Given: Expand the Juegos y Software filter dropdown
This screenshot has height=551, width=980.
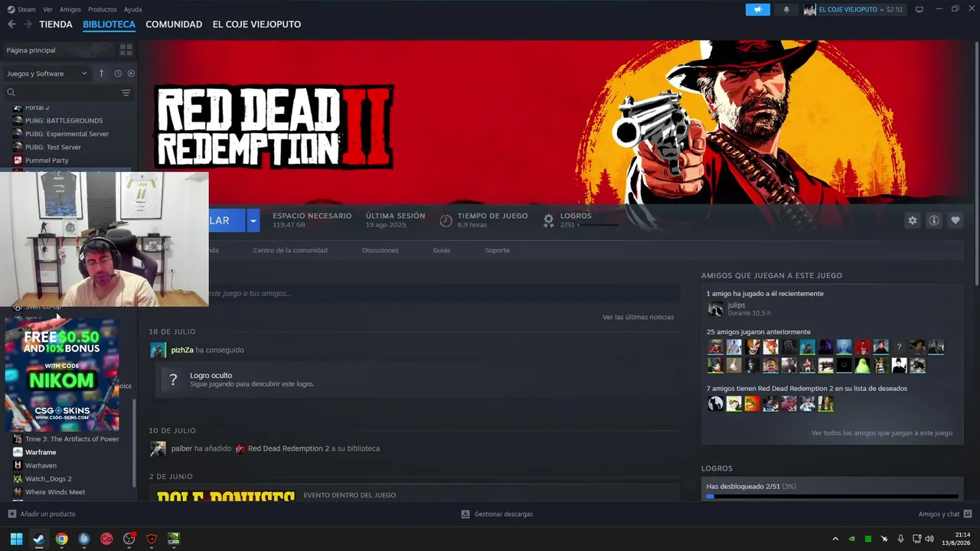Looking at the screenshot, I should 47,73.
